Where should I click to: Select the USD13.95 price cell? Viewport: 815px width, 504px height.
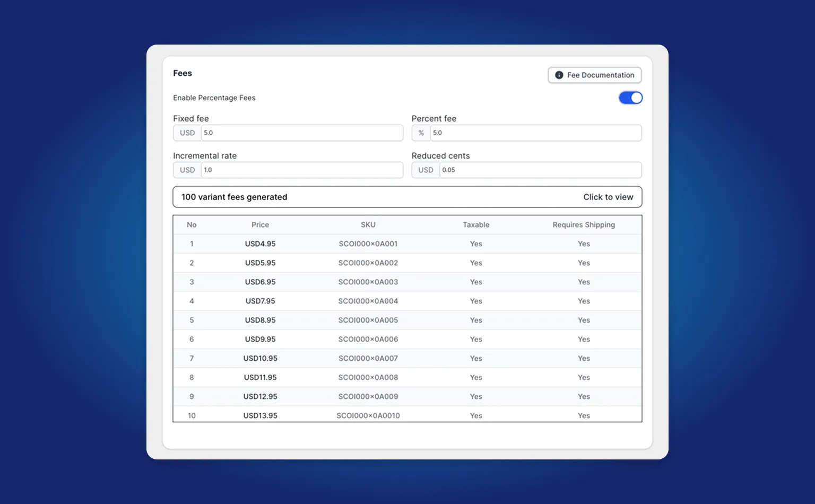coord(260,415)
